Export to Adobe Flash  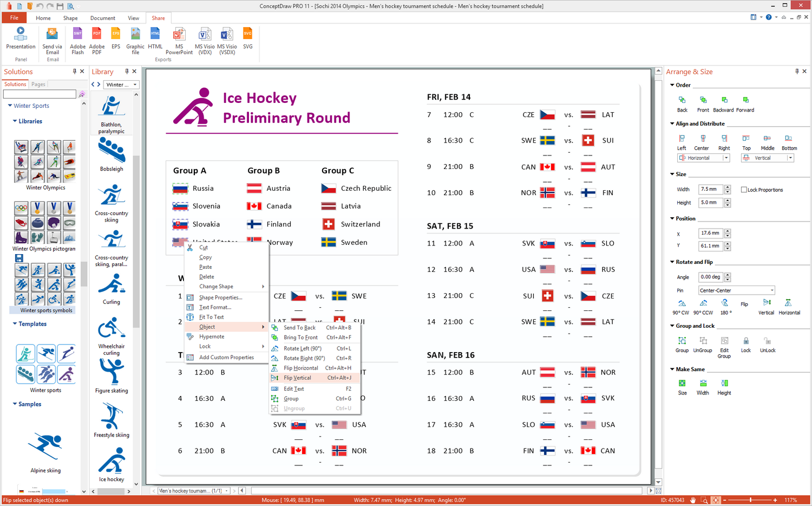(77, 41)
